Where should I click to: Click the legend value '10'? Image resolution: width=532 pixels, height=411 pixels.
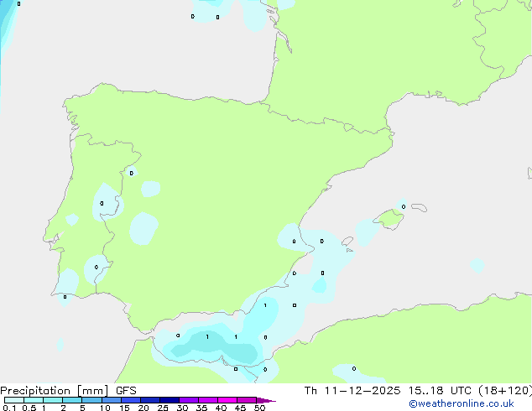click(105, 408)
